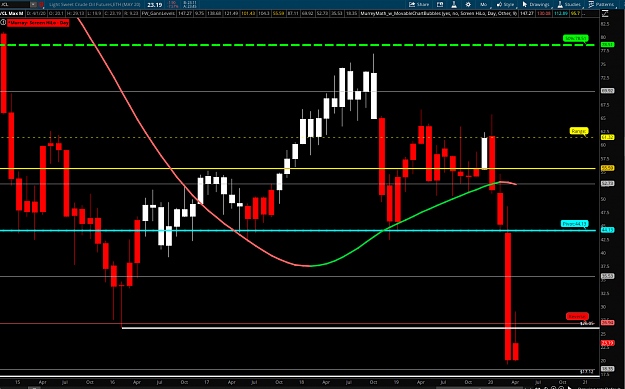Click the 18 year label on time axis
625x389 pixels.
pyautogui.click(x=303, y=382)
